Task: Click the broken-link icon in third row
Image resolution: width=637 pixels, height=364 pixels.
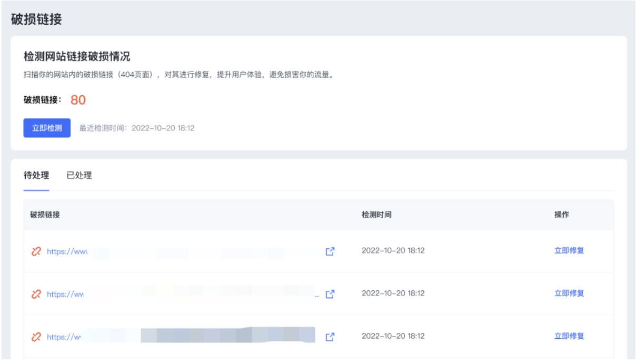Action: 36,337
